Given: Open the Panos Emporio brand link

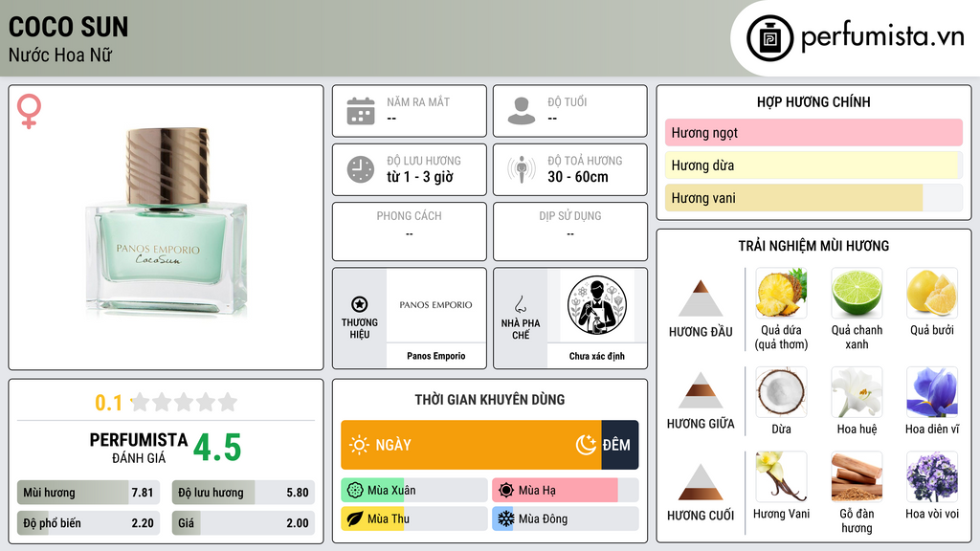Looking at the screenshot, I should pyautogui.click(x=436, y=356).
